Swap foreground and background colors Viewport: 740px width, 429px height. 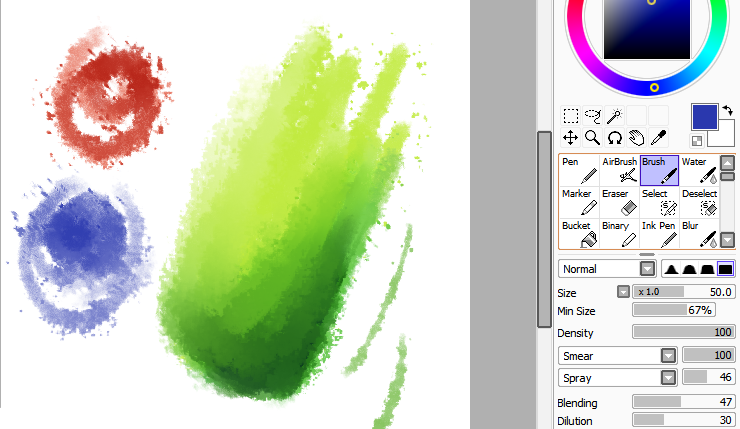click(x=728, y=110)
